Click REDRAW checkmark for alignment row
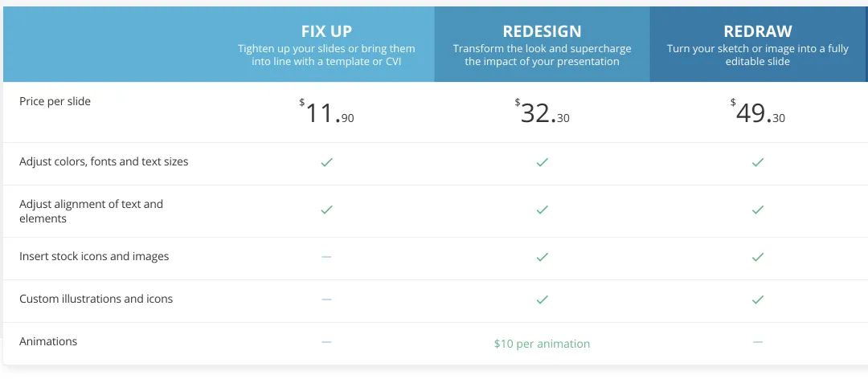 (x=757, y=210)
